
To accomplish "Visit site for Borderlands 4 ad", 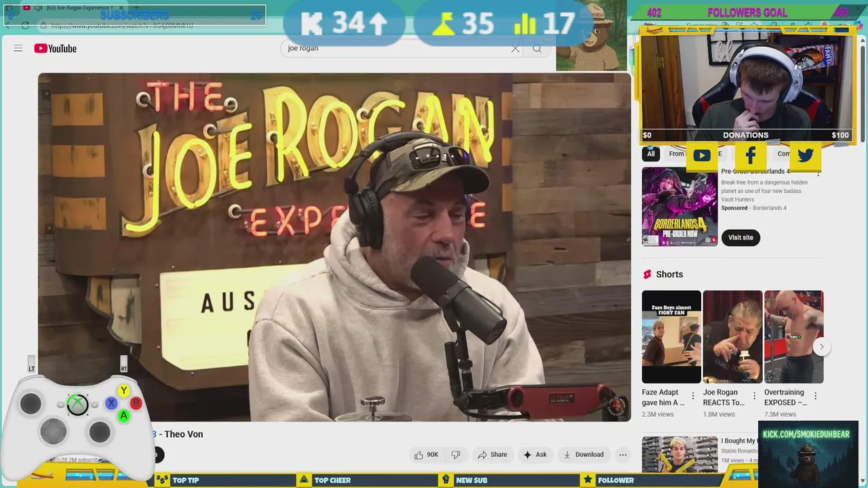I will (x=741, y=237).
